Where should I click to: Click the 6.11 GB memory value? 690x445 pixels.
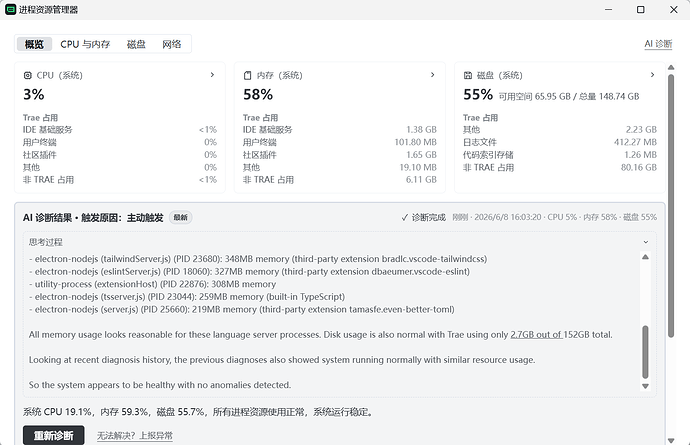(421, 180)
